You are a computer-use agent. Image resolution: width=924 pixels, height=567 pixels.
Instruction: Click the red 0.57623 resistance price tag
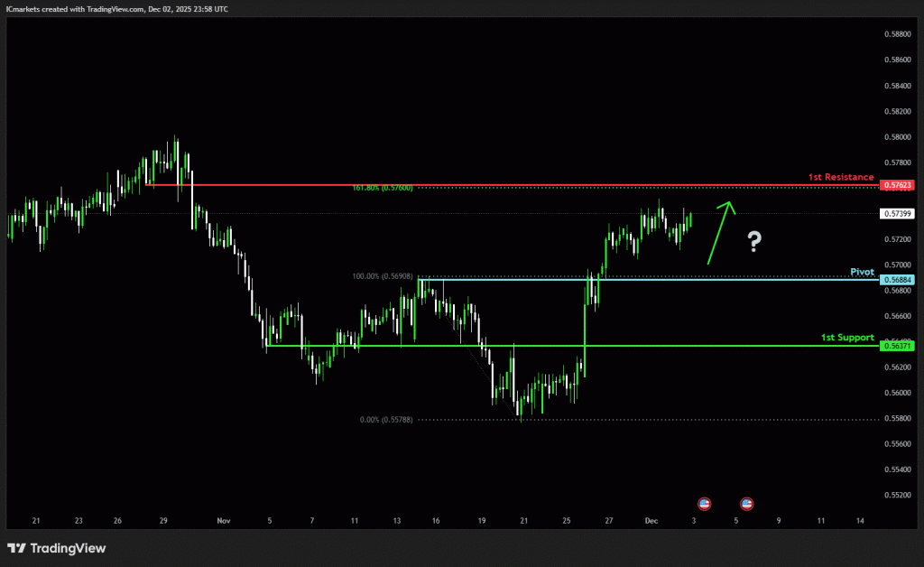pos(899,185)
